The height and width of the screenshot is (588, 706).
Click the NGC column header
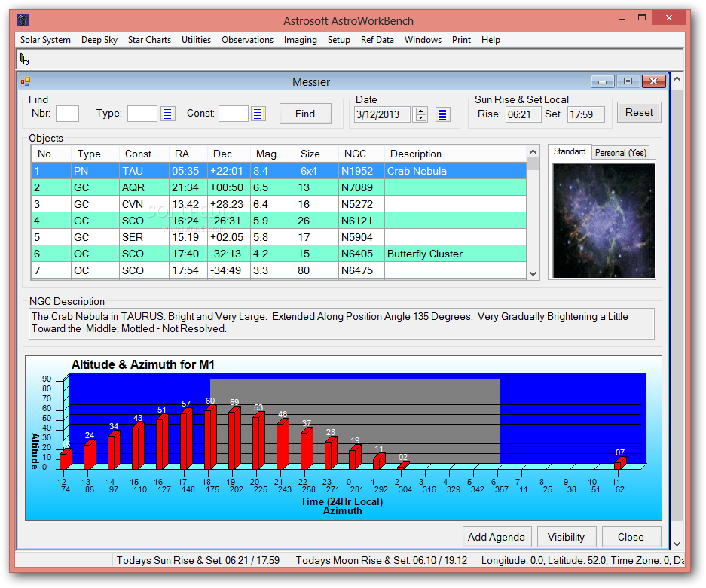(362, 154)
